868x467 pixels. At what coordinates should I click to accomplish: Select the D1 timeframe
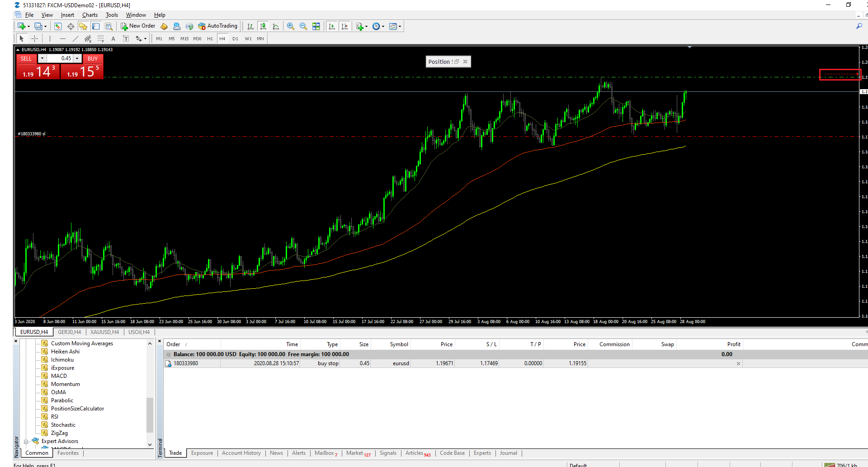point(235,39)
